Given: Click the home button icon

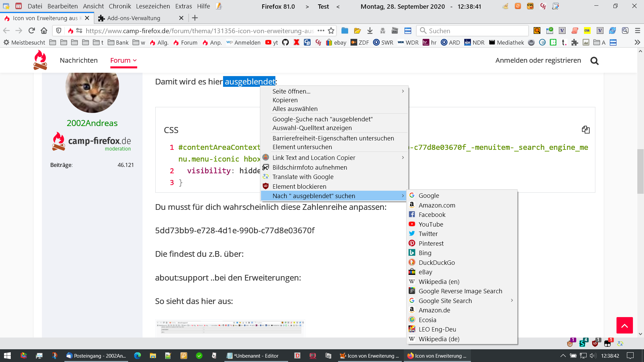Looking at the screenshot, I should point(44,31).
